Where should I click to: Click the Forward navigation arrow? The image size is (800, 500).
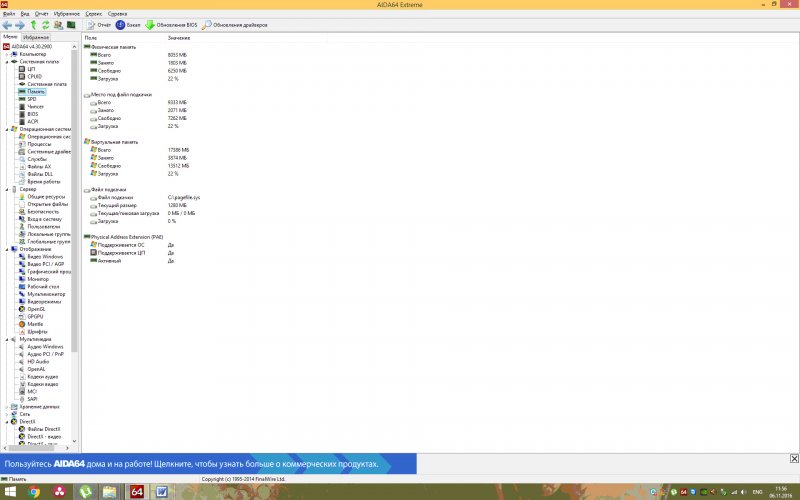(19, 24)
